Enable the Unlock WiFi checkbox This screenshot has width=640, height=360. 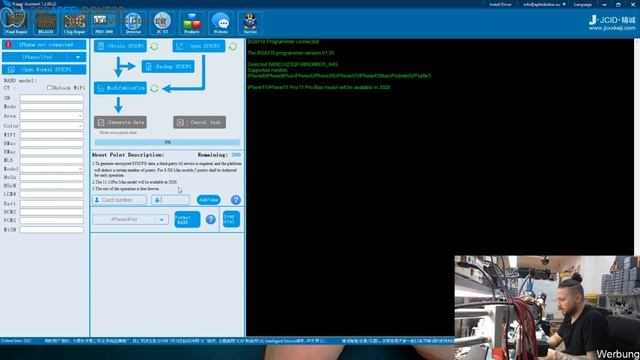point(49,88)
